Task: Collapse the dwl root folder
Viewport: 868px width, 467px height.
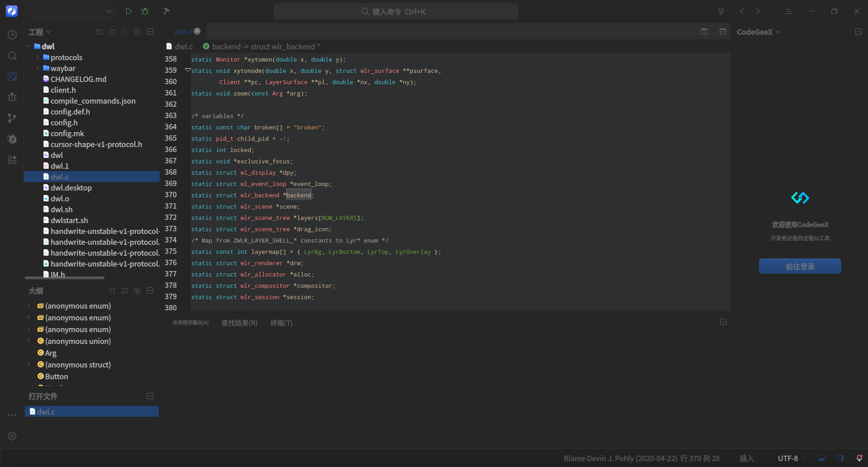Action: coord(28,46)
